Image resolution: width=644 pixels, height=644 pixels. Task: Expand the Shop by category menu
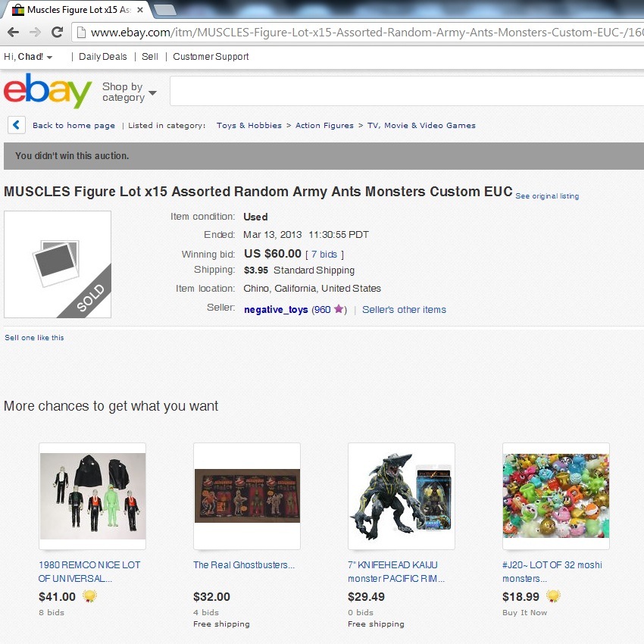(x=129, y=92)
